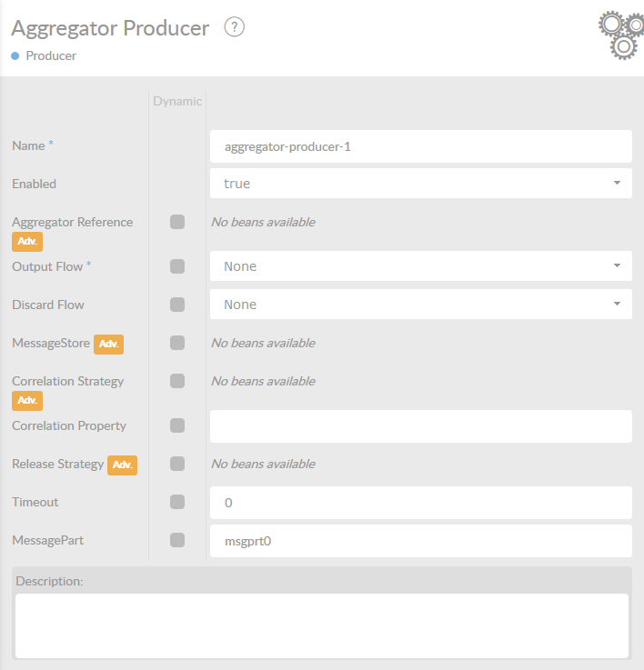Screen dimensions: 644x670
Task: Click the Name field with aggregator-producer-1
Action: pyautogui.click(x=420, y=146)
